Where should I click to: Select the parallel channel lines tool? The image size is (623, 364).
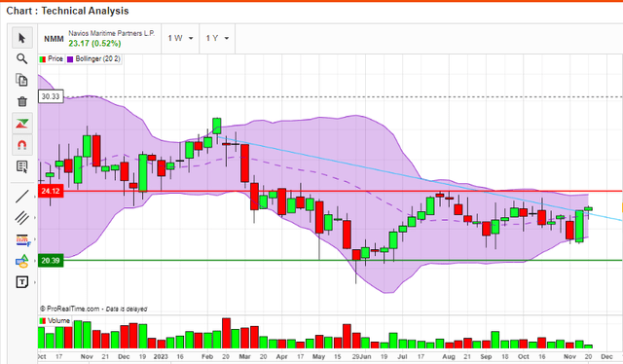pyautogui.click(x=22, y=217)
